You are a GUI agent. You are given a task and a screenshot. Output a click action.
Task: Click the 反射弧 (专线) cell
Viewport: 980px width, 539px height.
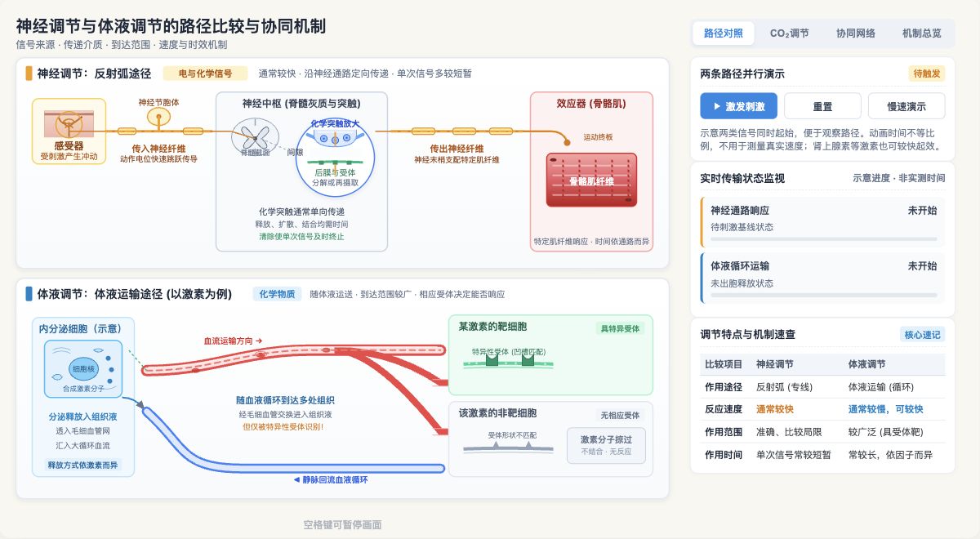(785, 386)
